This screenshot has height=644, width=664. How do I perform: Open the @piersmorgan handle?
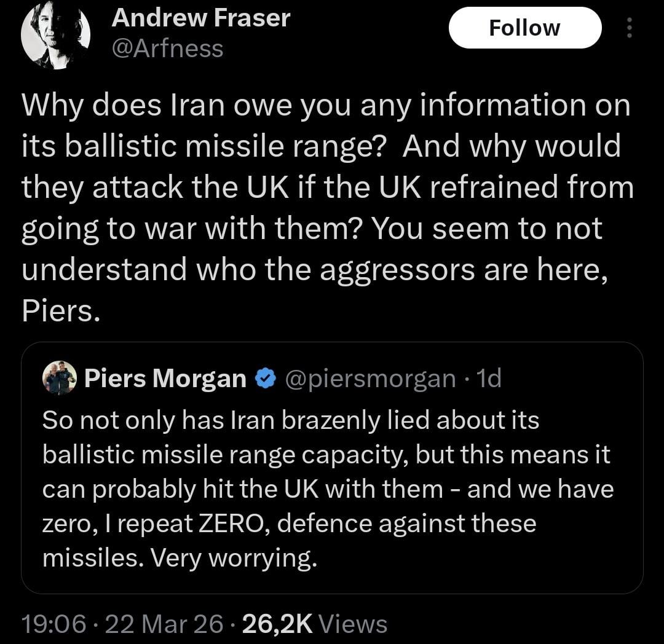(x=371, y=379)
